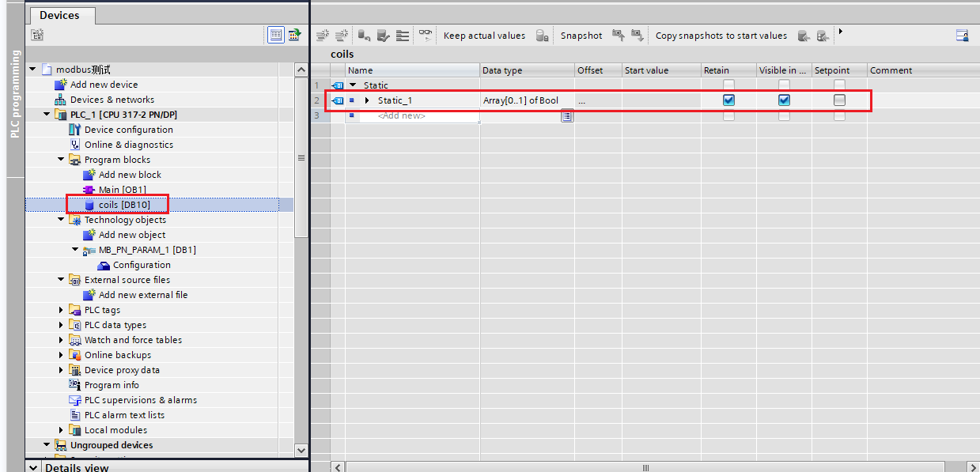Expand the Static_1 array row
This screenshot has width=980, height=472.
coord(367,100)
